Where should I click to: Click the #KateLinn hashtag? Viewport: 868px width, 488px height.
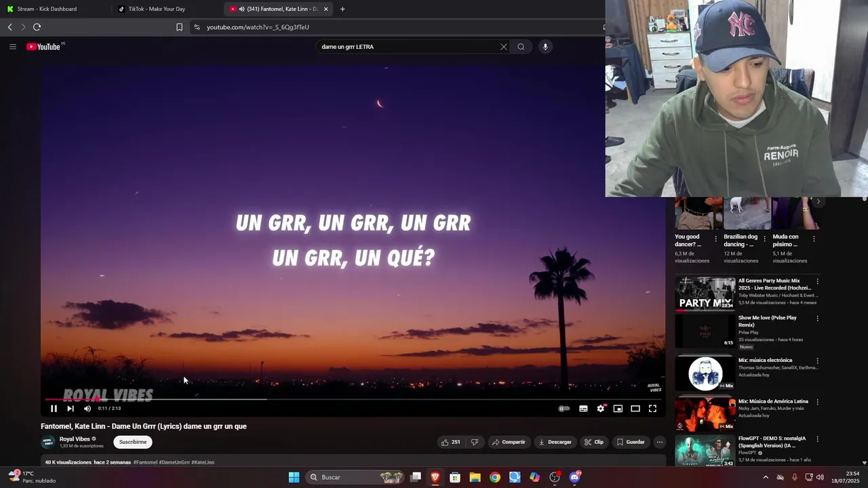203,462
